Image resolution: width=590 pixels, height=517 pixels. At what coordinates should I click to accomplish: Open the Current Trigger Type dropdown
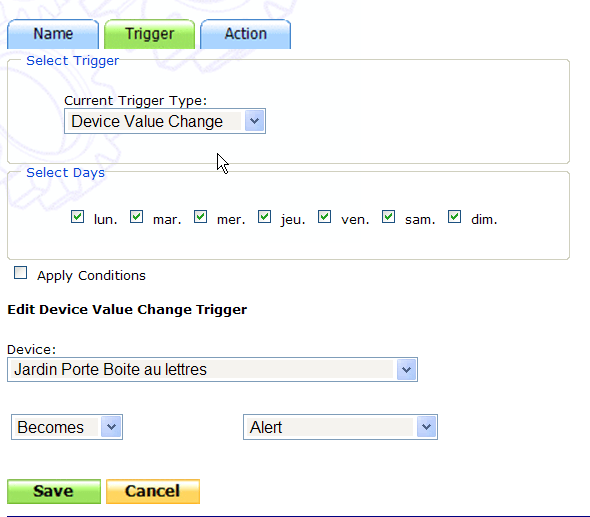[165, 121]
